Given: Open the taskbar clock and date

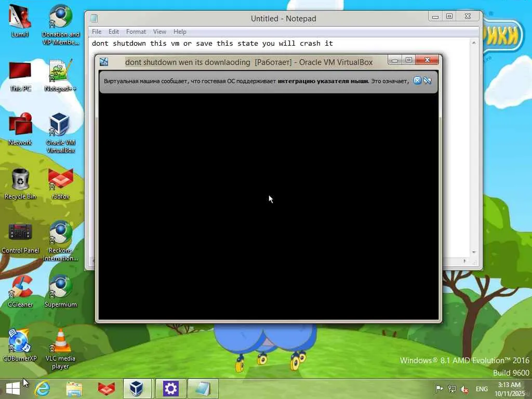Looking at the screenshot, I should 509,389.
